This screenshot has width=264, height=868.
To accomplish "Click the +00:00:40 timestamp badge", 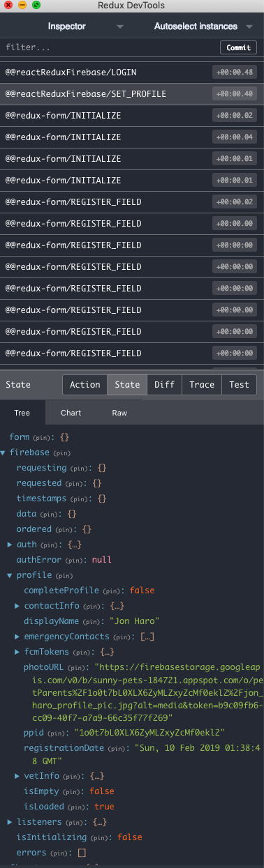I will coord(234,94).
